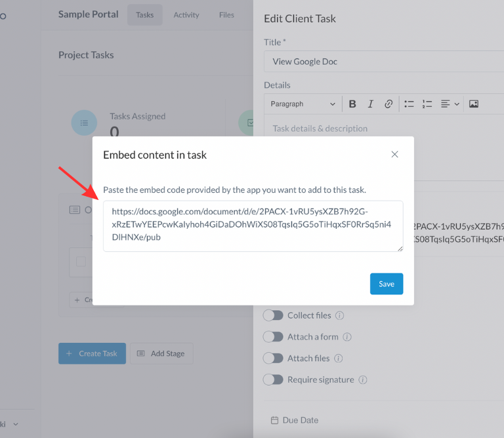Click the info icon beside Collect files
Screen dimensions: 504x438
(x=340, y=315)
